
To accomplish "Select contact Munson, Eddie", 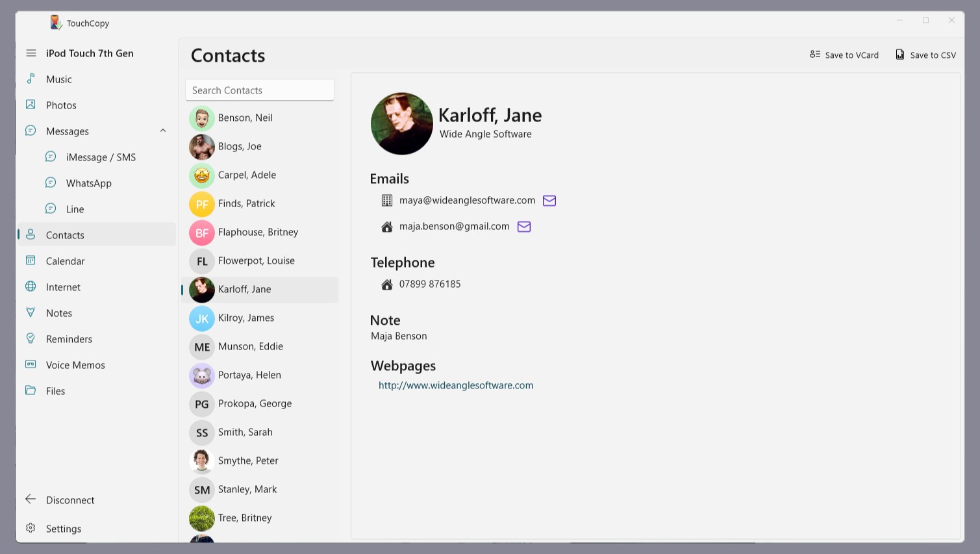I will (260, 347).
